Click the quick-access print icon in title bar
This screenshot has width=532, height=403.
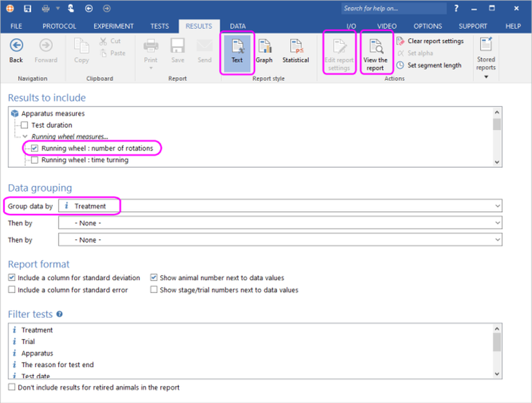click(x=46, y=8)
